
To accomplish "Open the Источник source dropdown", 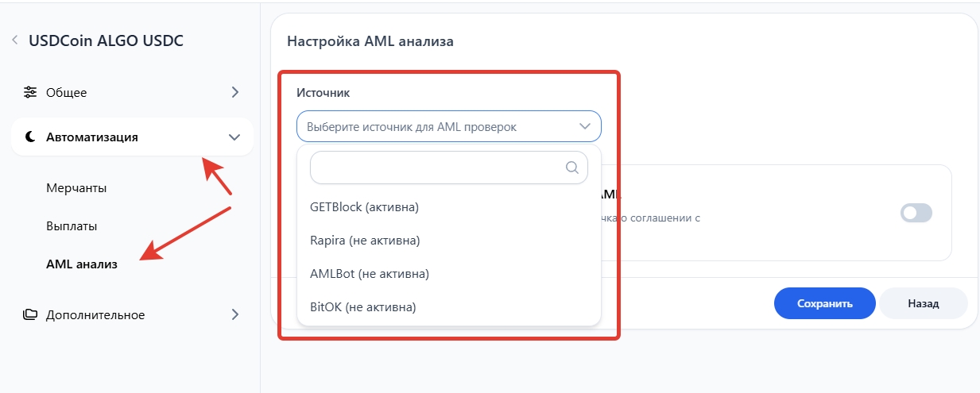I will click(x=437, y=126).
